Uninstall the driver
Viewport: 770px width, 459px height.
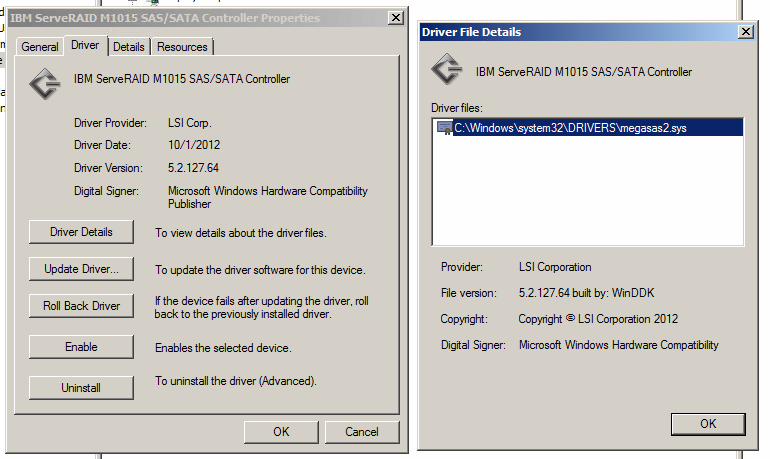pyautogui.click(x=81, y=388)
